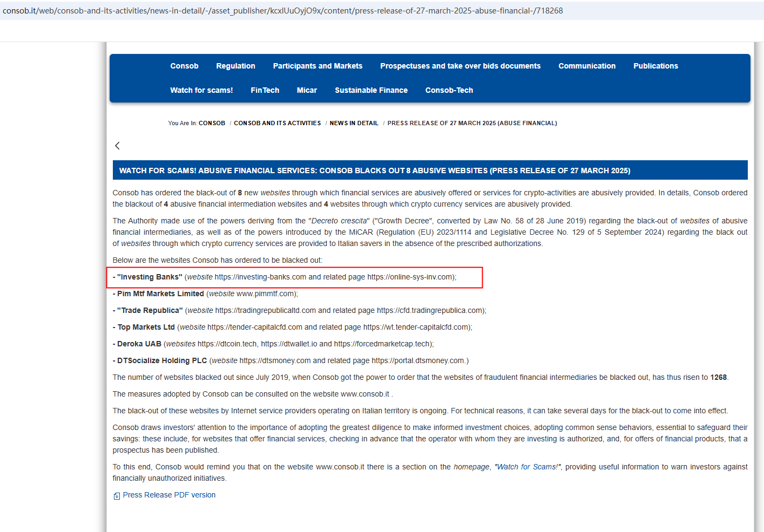764x532 pixels.
Task: Click the DTSocialize Holding PLC entry
Action: [x=162, y=360]
